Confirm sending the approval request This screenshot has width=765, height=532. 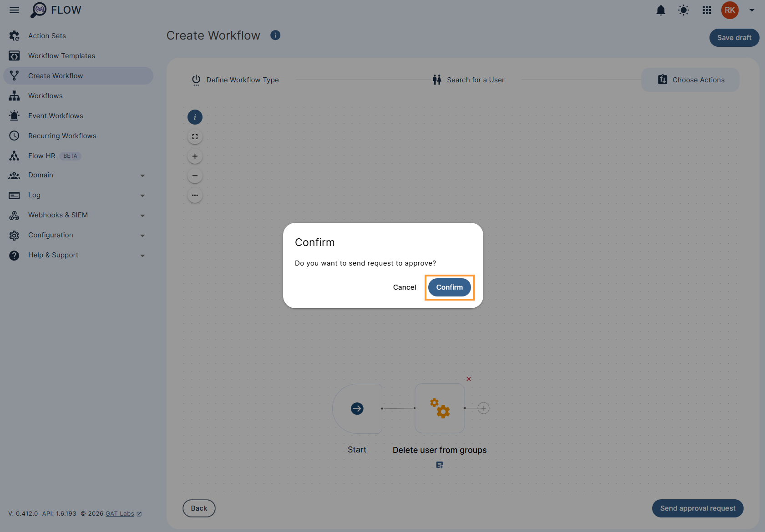449,287
